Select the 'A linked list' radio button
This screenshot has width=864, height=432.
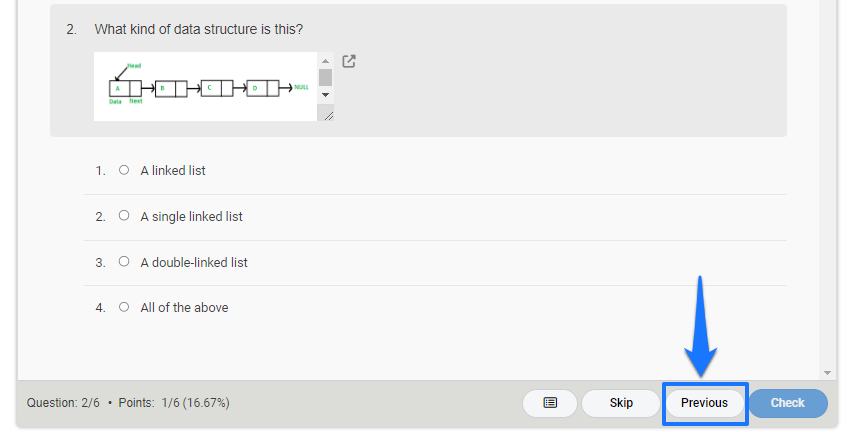tap(124, 170)
